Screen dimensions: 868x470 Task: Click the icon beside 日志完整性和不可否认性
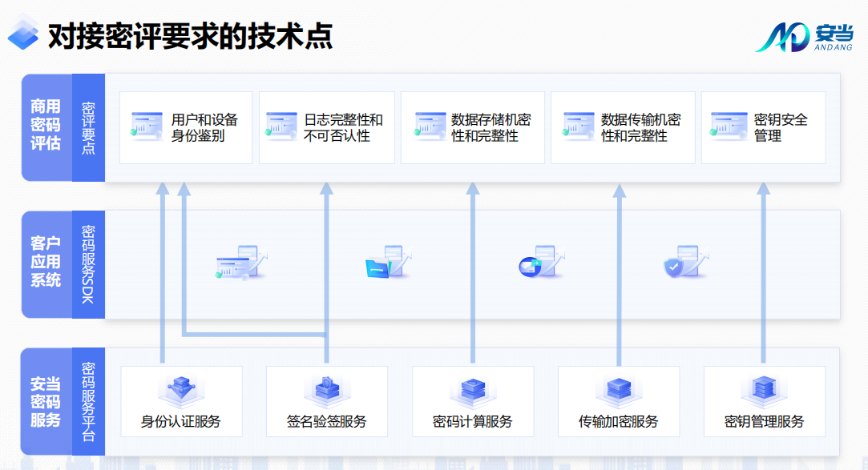(281, 126)
